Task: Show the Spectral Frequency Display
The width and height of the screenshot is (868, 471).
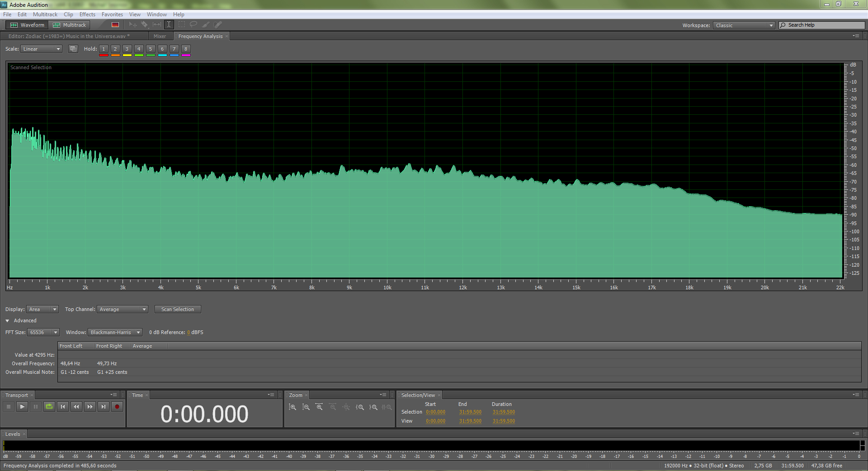Action: pyautogui.click(x=115, y=25)
